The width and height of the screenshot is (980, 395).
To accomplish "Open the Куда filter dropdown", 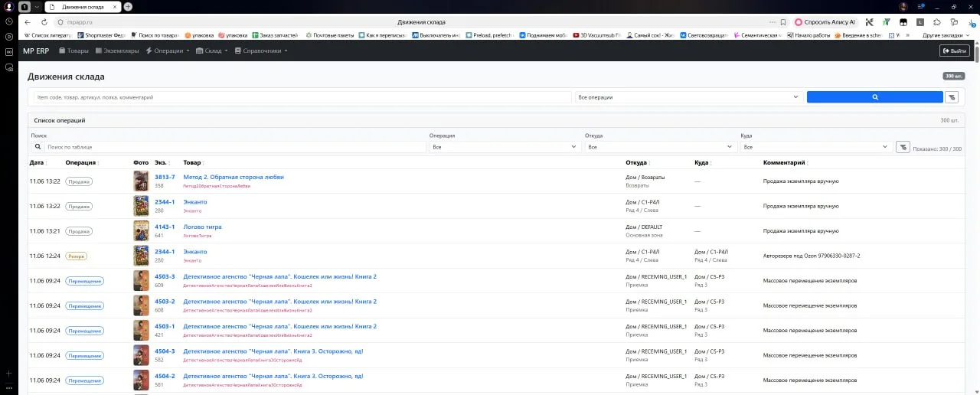I will (x=815, y=147).
